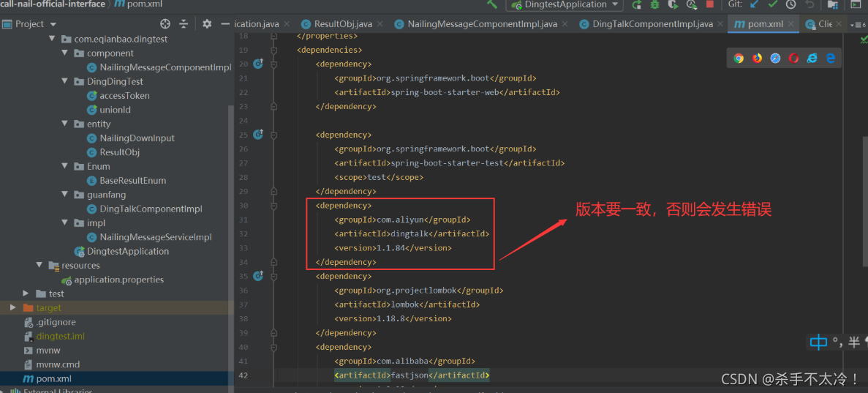Open Project panel settings gear
Screen dimensions: 868x393
(x=207, y=24)
